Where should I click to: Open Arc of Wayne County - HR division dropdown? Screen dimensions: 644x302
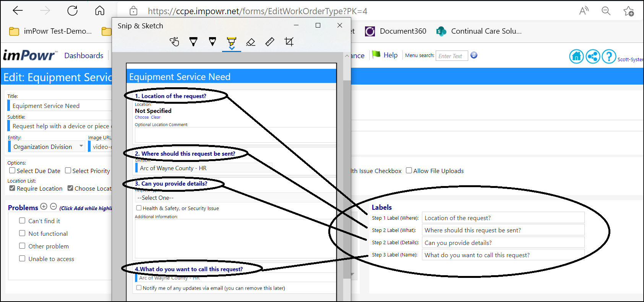click(x=204, y=168)
